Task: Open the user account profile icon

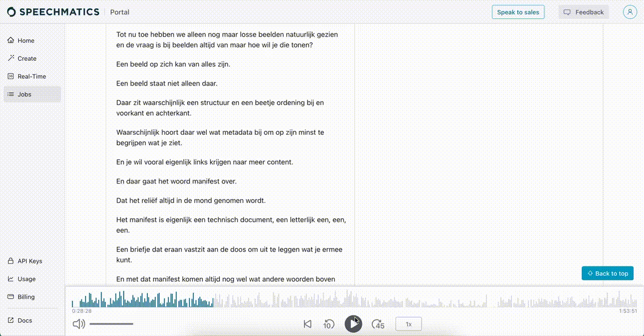Action: (x=629, y=12)
